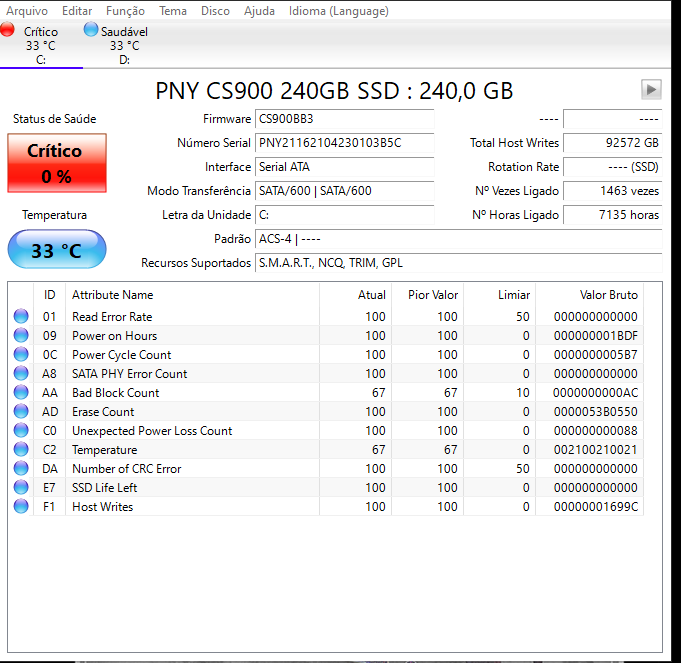Click raw value 000000001BDF
Screen dimensions: 681x663
[x=595, y=336]
